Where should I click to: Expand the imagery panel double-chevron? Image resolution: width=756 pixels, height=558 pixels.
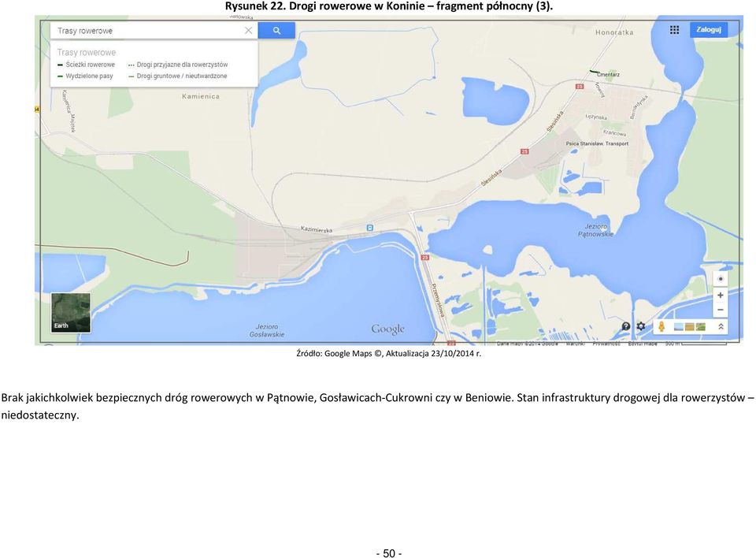[x=721, y=327]
